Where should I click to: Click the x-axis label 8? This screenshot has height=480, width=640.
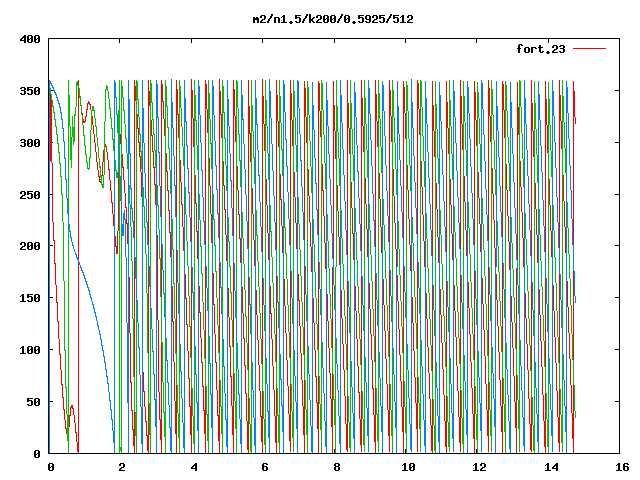(x=336, y=467)
